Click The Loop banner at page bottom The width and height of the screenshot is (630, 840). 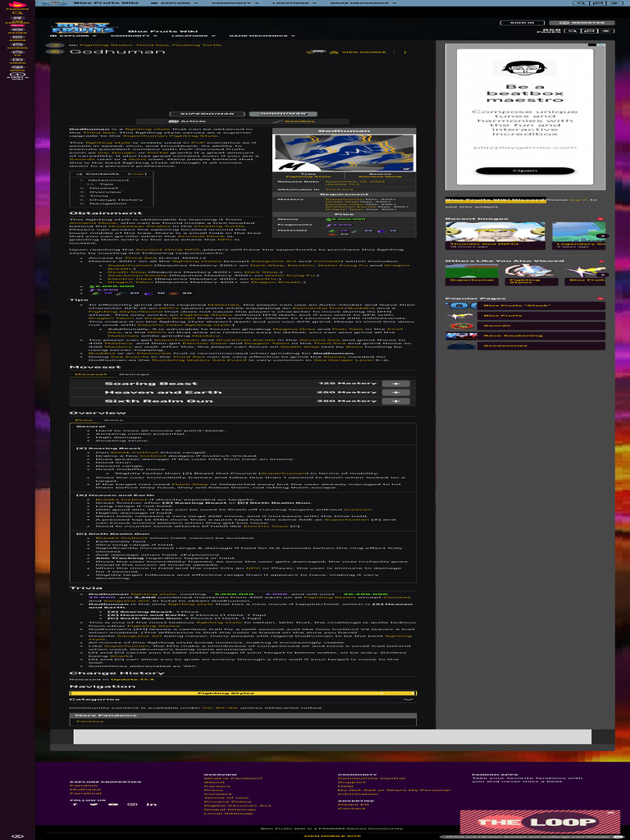click(540, 822)
